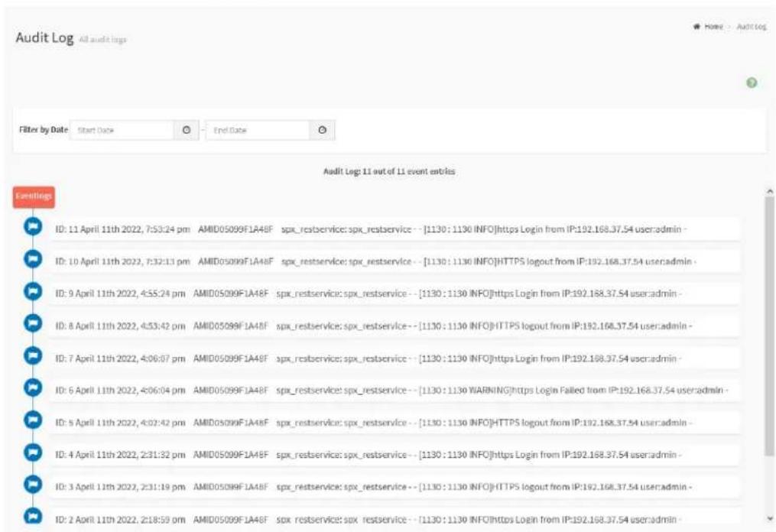
Task: Click the flag icon for ID: 7 entry
Action: click(x=33, y=355)
